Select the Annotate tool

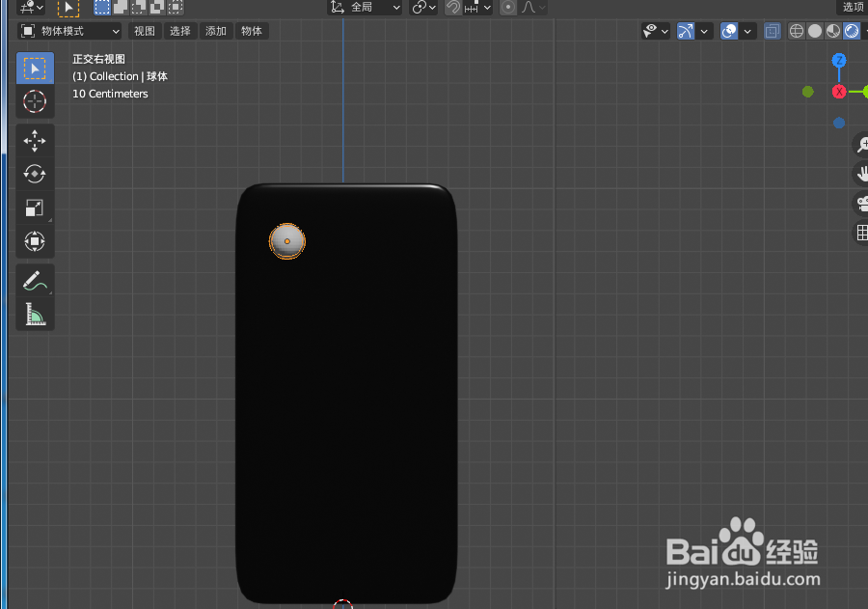35,281
